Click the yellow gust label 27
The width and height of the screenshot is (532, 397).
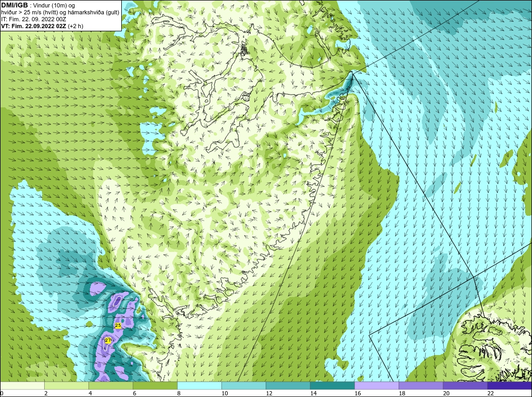coord(107,340)
